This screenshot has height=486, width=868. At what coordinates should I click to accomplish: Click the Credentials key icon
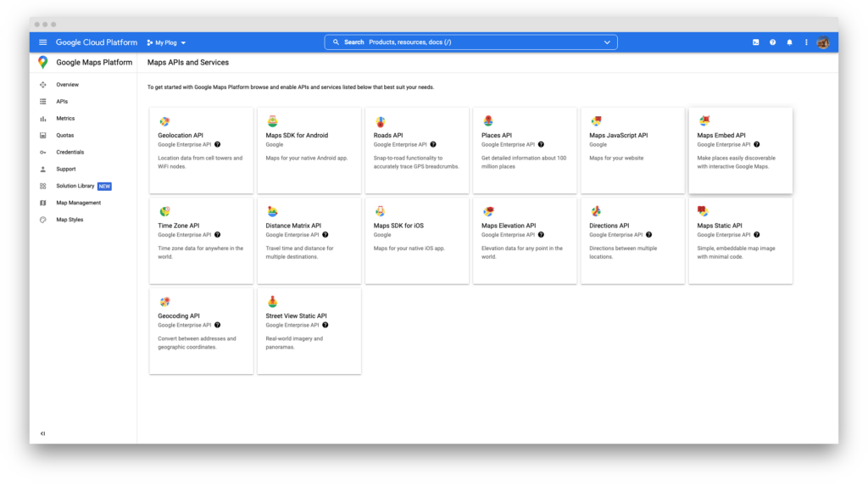click(42, 153)
